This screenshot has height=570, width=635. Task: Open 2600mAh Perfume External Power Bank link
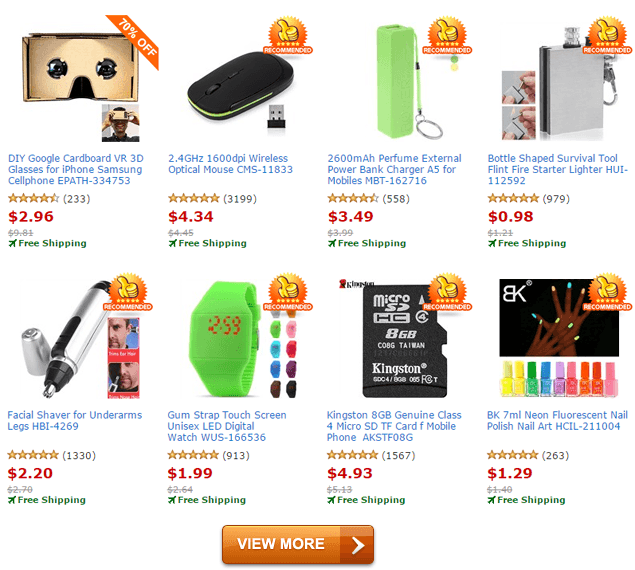pos(394,169)
